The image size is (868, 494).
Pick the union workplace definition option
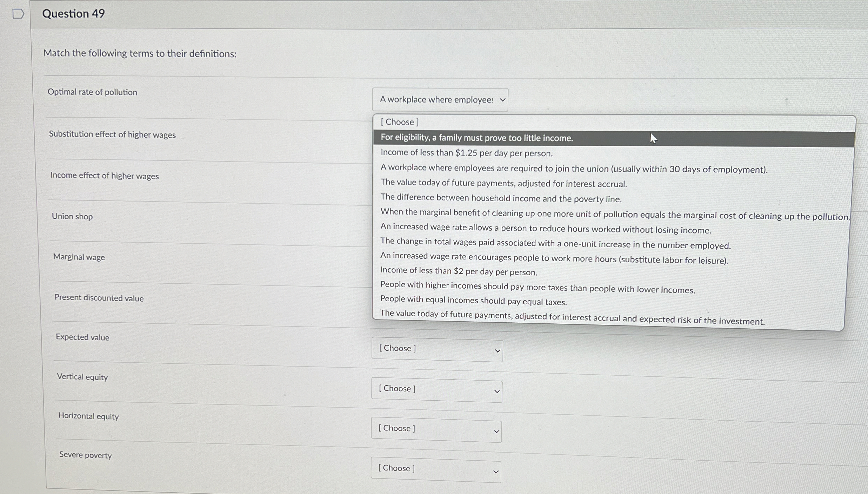pyautogui.click(x=574, y=169)
